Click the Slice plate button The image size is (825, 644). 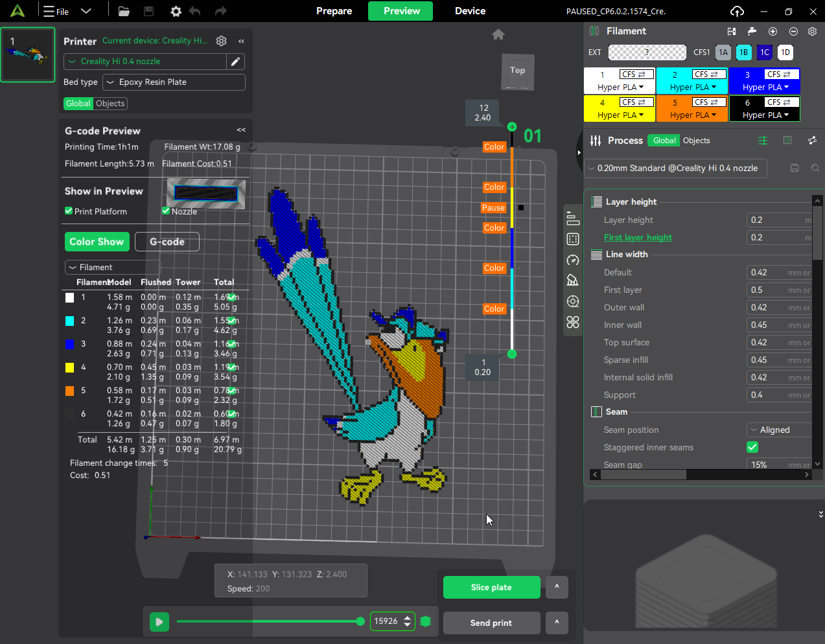[492, 587]
